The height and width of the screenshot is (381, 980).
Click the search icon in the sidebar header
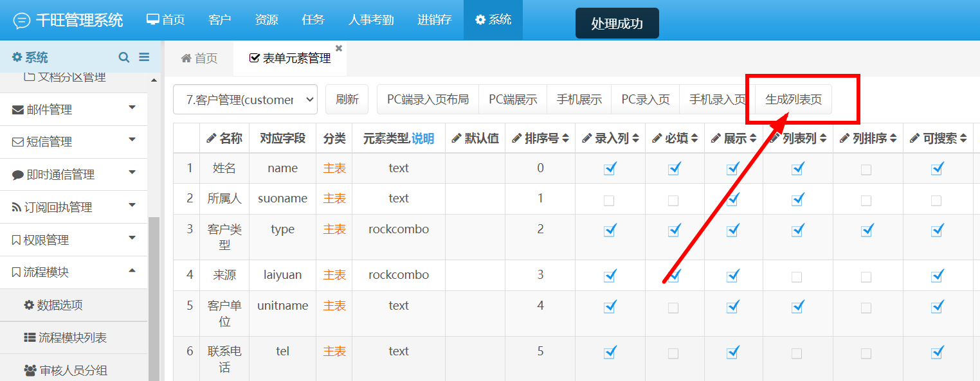click(x=124, y=57)
